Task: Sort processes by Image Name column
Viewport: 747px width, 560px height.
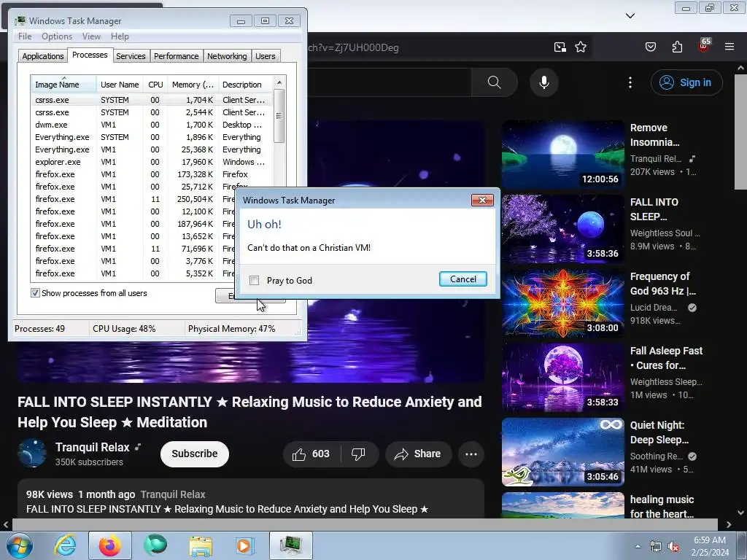Action: 64,85
